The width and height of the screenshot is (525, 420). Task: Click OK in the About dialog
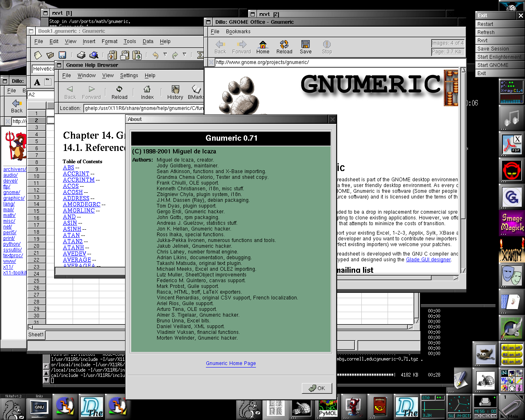(317, 388)
